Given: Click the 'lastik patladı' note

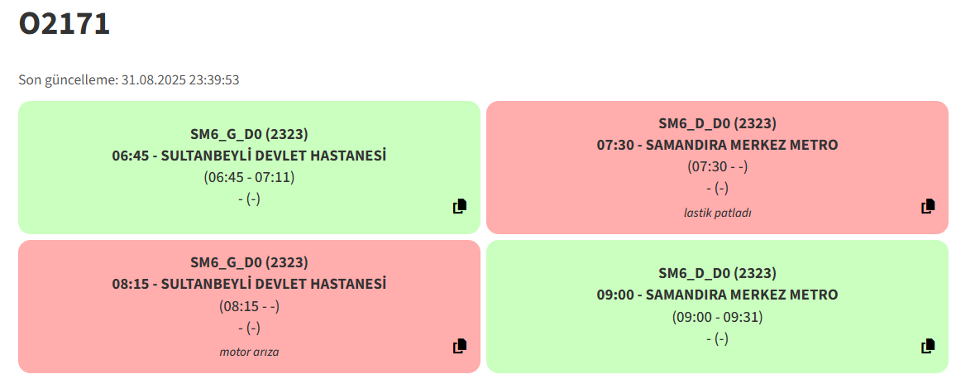Looking at the screenshot, I should tap(718, 213).
